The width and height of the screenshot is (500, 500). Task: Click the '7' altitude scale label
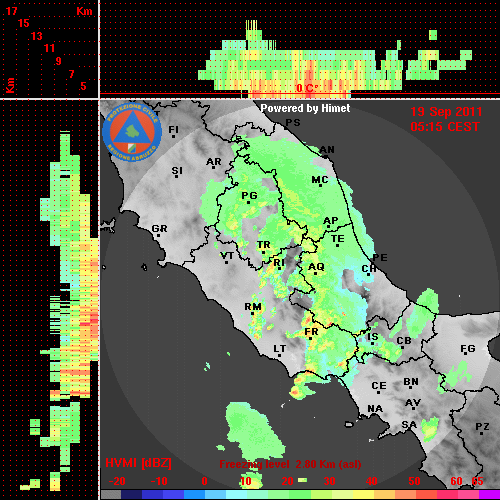point(71,74)
